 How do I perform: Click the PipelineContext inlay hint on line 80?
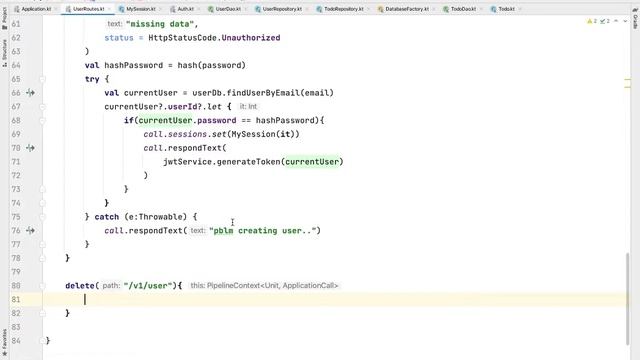(264, 286)
